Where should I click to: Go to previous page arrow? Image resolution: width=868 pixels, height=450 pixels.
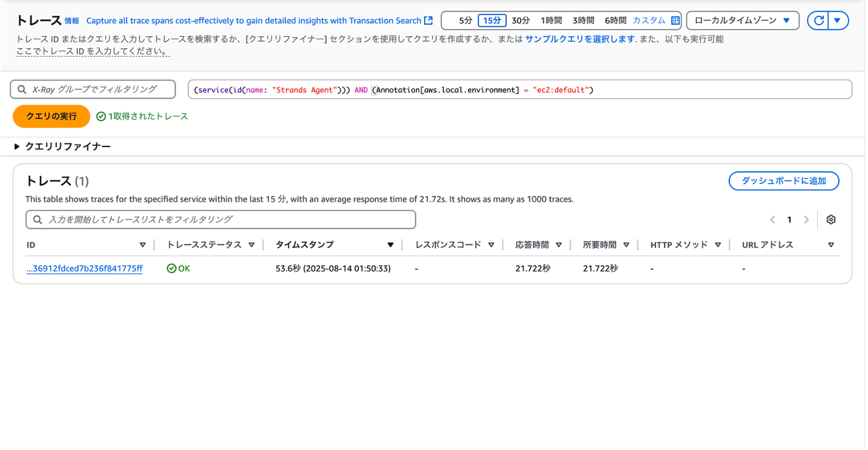(772, 219)
